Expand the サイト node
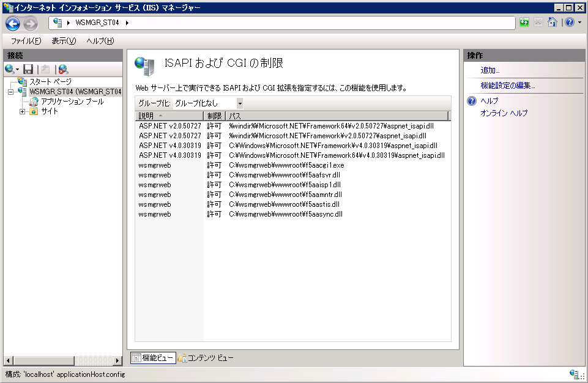Viewport: 588px width, 383px height. [x=23, y=111]
